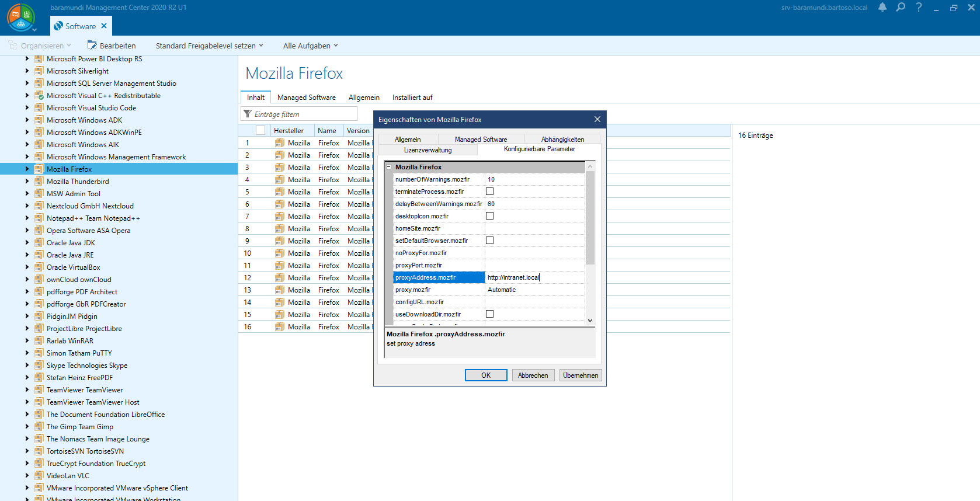
Task: Click the proxyAddress.mozfir value field
Action: tap(534, 277)
